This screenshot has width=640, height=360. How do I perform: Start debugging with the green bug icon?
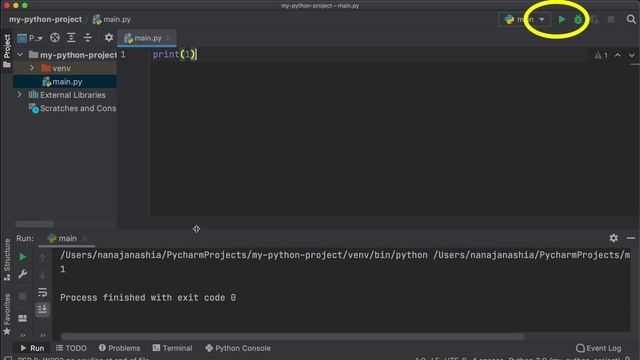pos(578,19)
